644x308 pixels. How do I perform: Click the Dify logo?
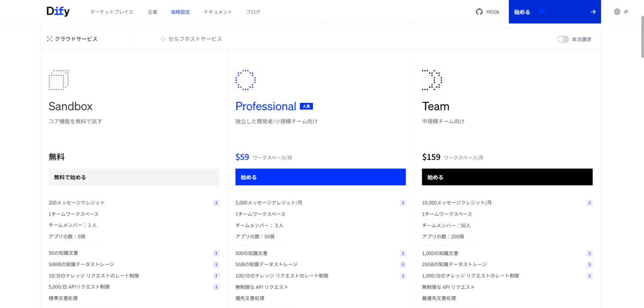click(x=58, y=11)
